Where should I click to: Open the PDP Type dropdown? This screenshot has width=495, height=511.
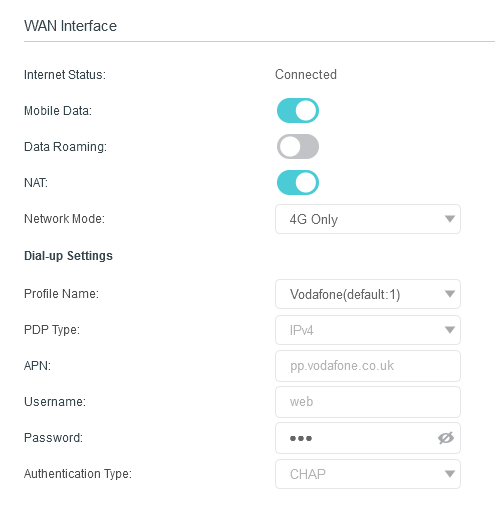coord(368,330)
